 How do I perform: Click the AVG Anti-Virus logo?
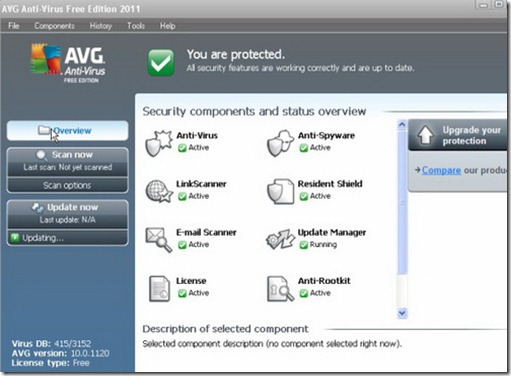coord(68,62)
